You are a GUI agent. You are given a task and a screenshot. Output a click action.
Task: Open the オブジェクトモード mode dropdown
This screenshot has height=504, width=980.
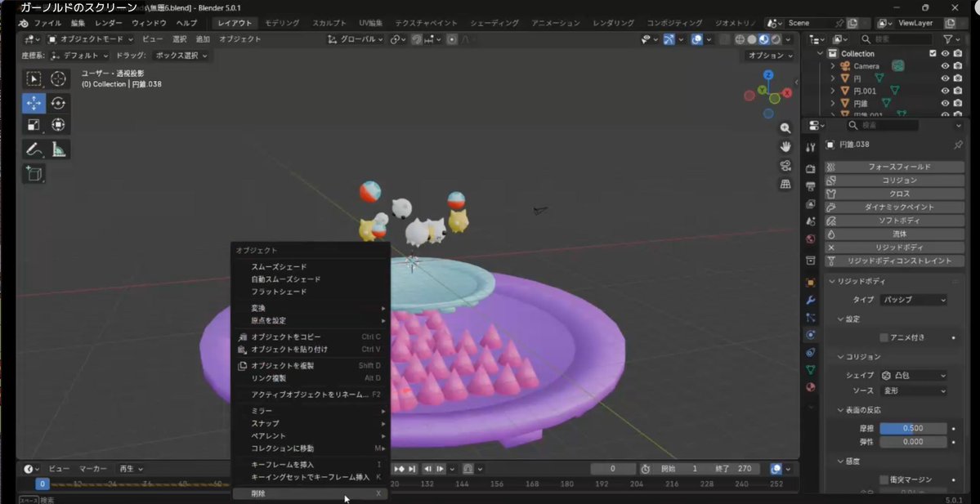pyautogui.click(x=90, y=38)
